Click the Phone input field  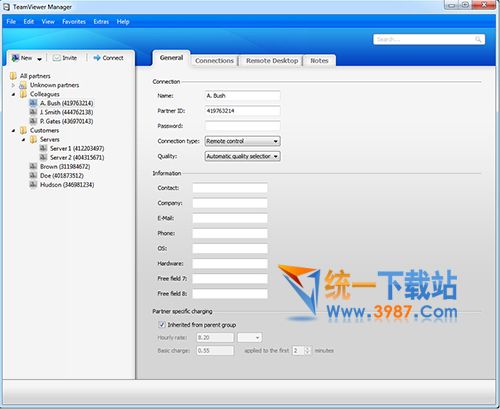pos(230,233)
